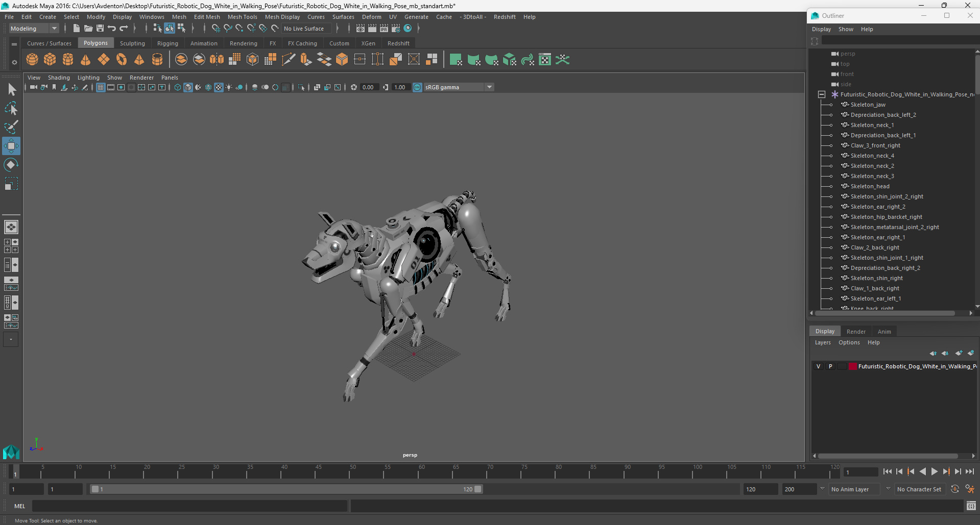Create a polygon pyramid shelf icon
The image size is (980, 525).
coord(139,60)
